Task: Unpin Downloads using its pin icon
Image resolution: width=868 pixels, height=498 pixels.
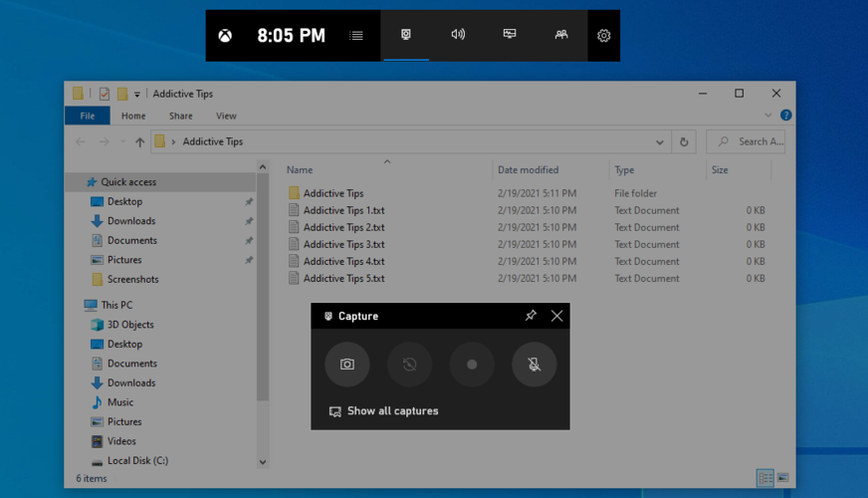Action: tap(249, 221)
